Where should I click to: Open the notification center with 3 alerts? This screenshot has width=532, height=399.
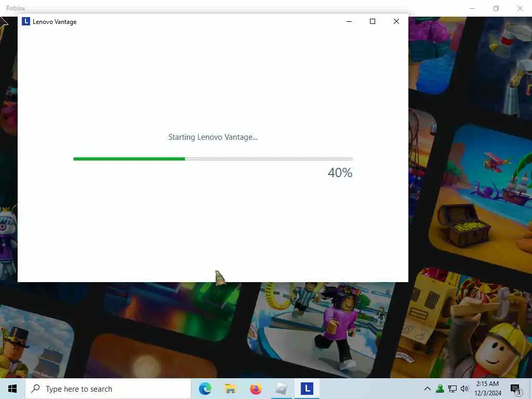tap(515, 389)
